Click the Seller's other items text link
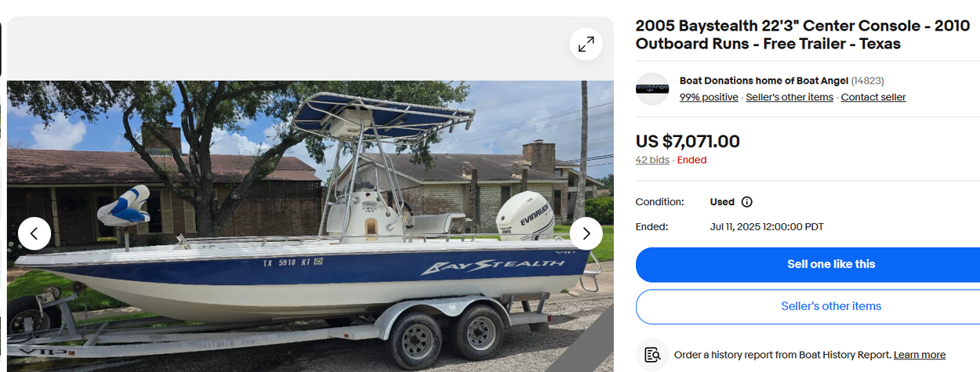Viewport: 980px width, 372px height. click(789, 97)
